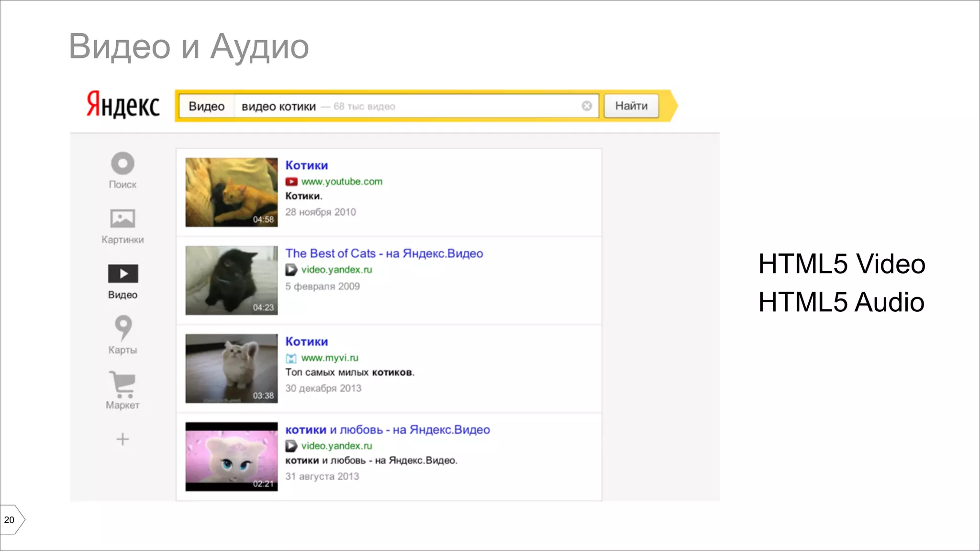The width and height of the screenshot is (980, 551).
Task: Open the Котики link from myvi.ru
Action: (307, 342)
